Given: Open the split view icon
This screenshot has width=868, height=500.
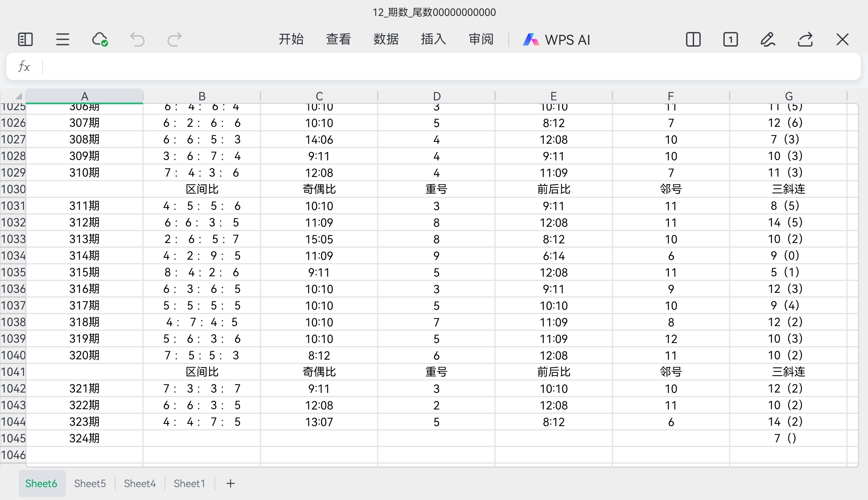Looking at the screenshot, I should click(x=693, y=40).
